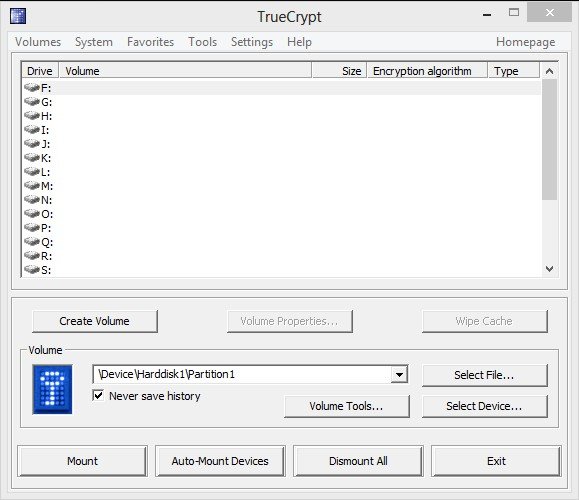The image size is (579, 500).
Task: Open the Settings menu
Action: 252,42
